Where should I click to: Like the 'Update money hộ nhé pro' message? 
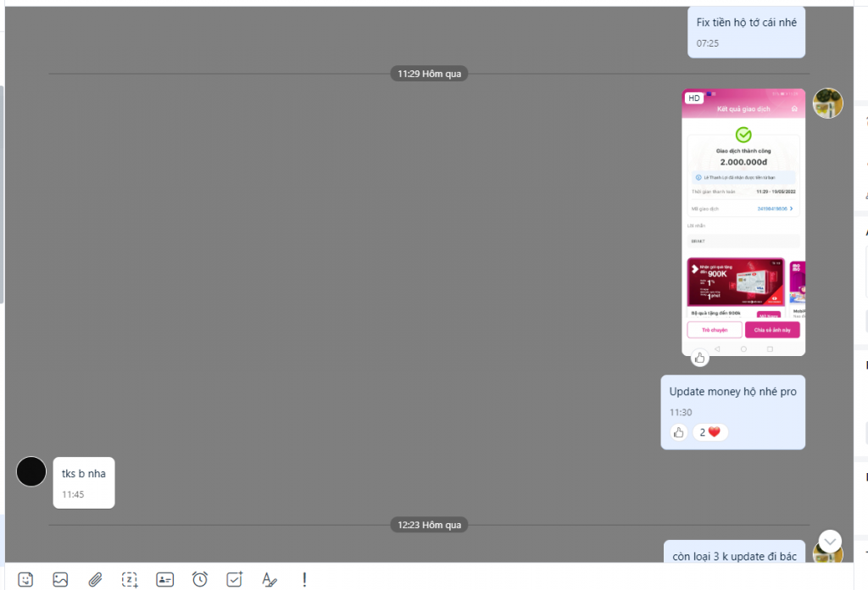point(678,432)
